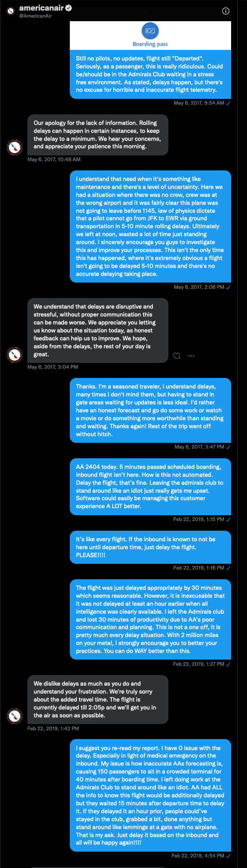This screenshot has height=868, width=247.
Task: Select the 'I suggest you re-read my report' message
Action: 150,795
